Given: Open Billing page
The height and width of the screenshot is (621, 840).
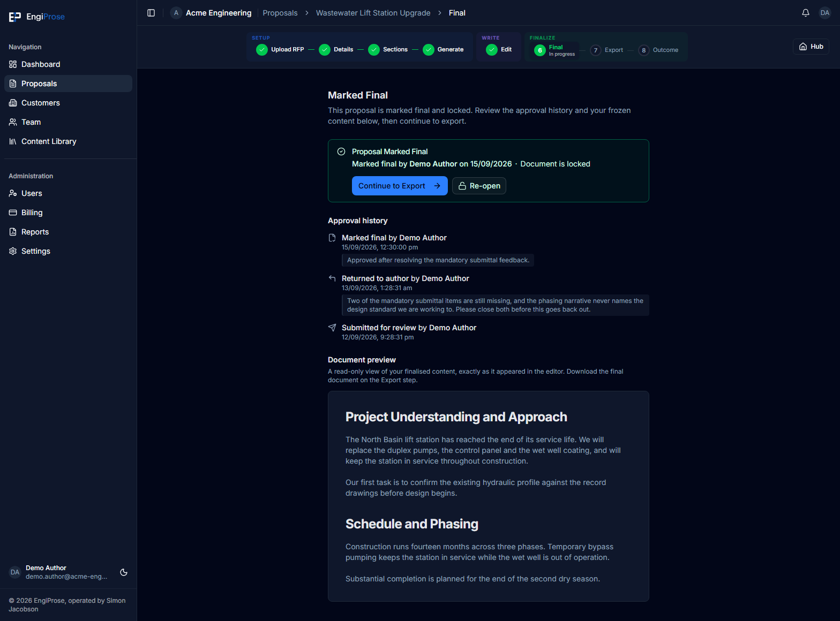Looking at the screenshot, I should tap(68, 213).
